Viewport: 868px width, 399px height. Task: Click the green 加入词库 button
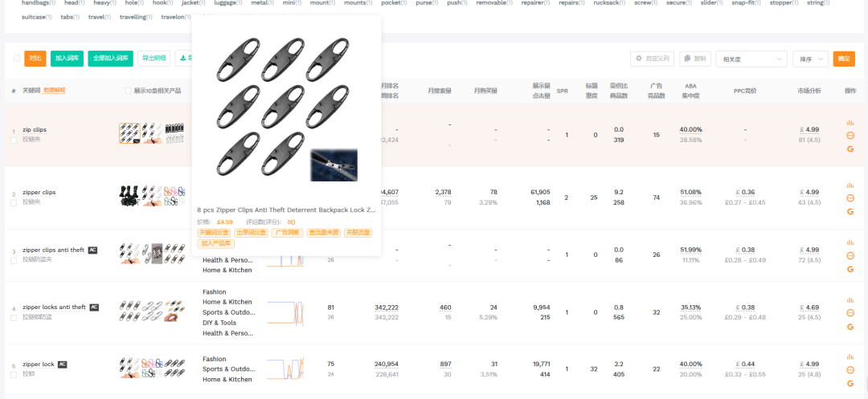[x=67, y=59]
